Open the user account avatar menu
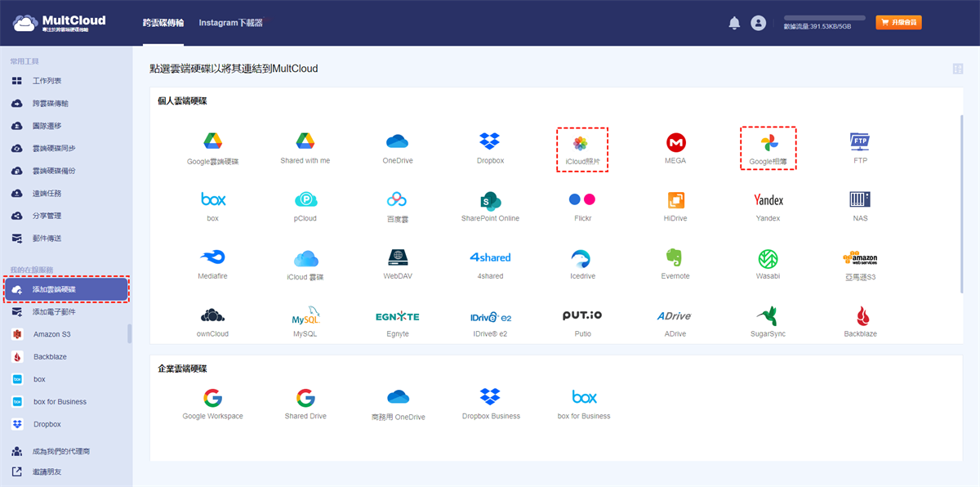Screen dimensions: 980x487 759,23
